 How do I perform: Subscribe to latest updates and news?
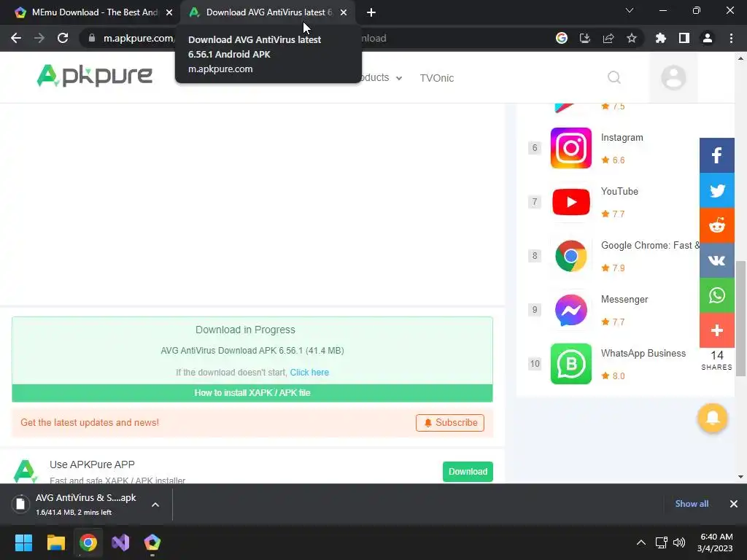click(x=449, y=423)
